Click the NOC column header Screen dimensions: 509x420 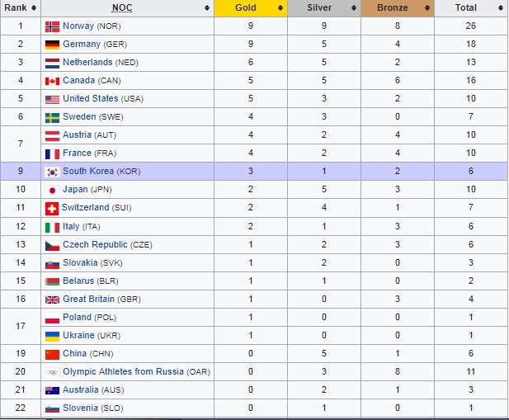[x=124, y=7]
